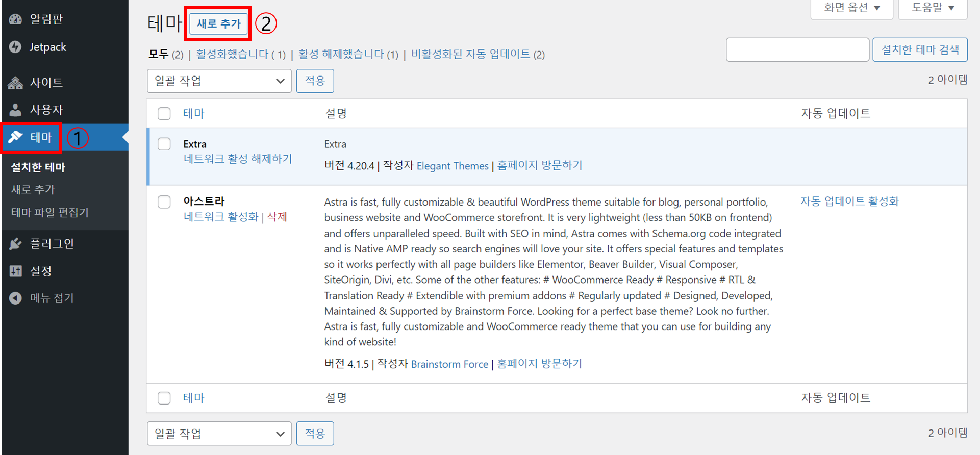Click the top 자동 업데이트 column header
The height and width of the screenshot is (455, 980).
pyautogui.click(x=836, y=113)
